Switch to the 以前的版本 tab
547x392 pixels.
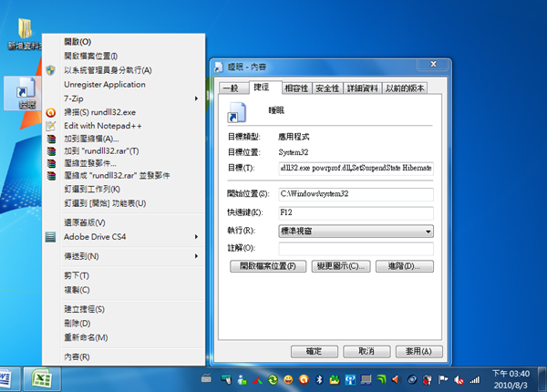pyautogui.click(x=405, y=88)
